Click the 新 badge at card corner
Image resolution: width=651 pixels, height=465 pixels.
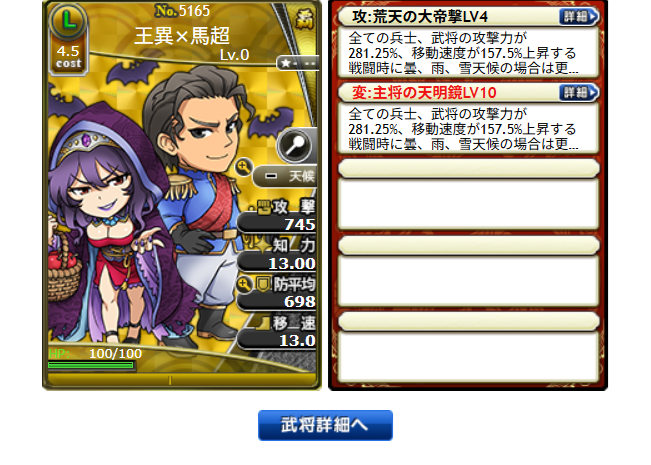pos(304,19)
